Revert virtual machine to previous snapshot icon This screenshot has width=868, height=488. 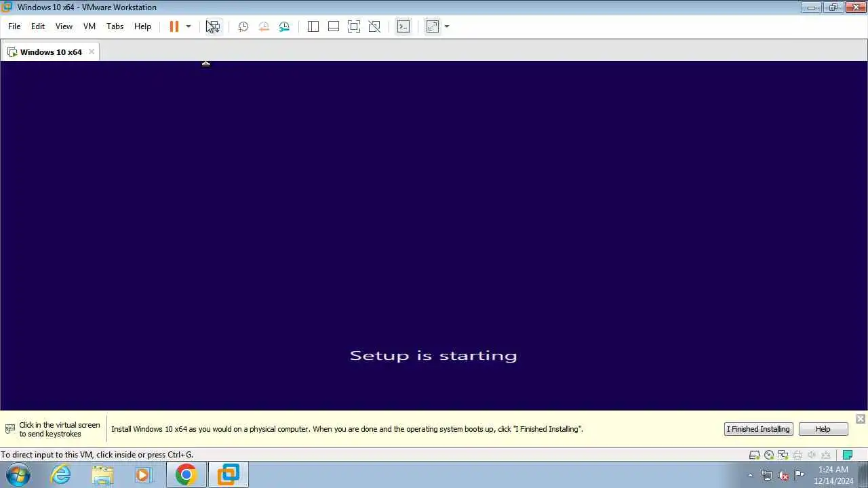pos(264,26)
